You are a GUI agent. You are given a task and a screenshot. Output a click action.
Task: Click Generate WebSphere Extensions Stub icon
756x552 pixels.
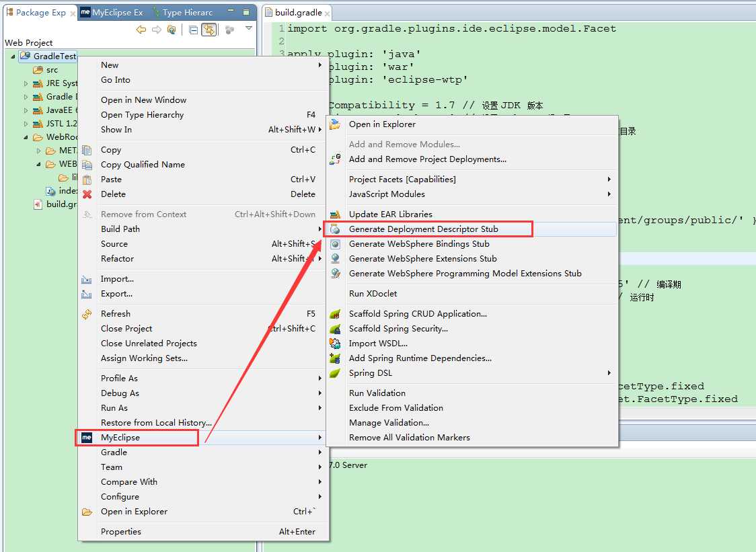click(x=335, y=259)
